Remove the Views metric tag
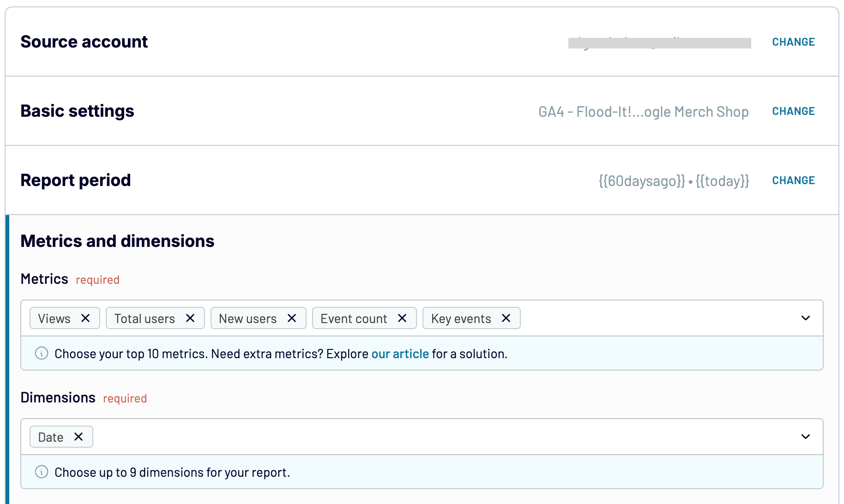Screen dimensions: 844x504 (x=85, y=318)
